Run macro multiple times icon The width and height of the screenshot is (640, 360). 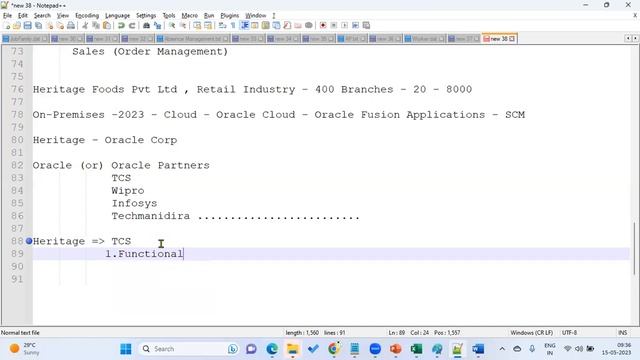pos(356,26)
